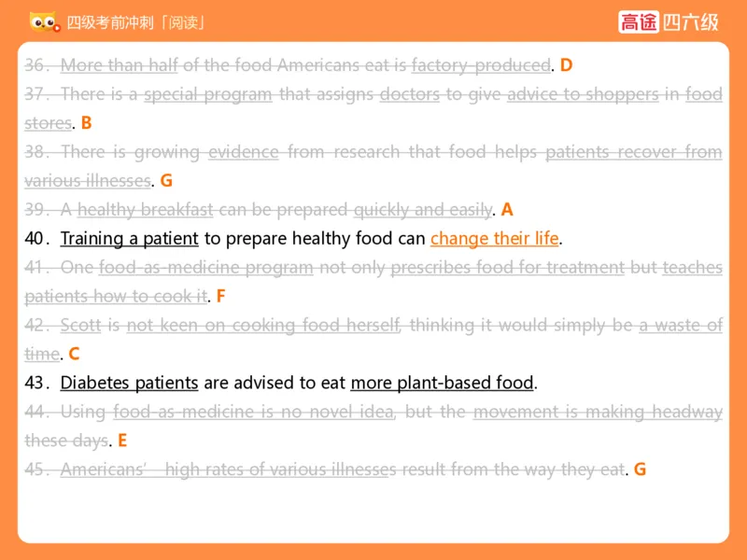The width and height of the screenshot is (747, 560).
Task: Click the underlined 'Diabetes patients' phrase
Action: (129, 383)
